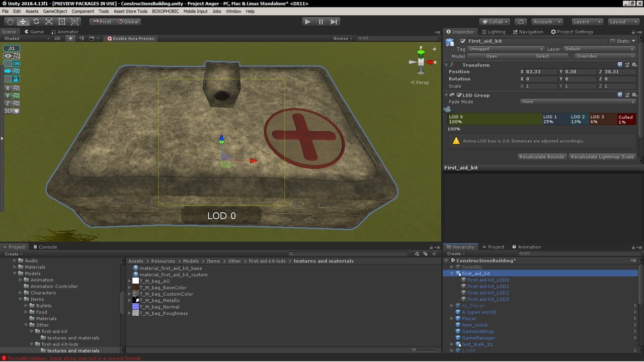Open the Shaded draw mode dropdown
Viewport: 644px width, 362px height.
click(26, 38)
